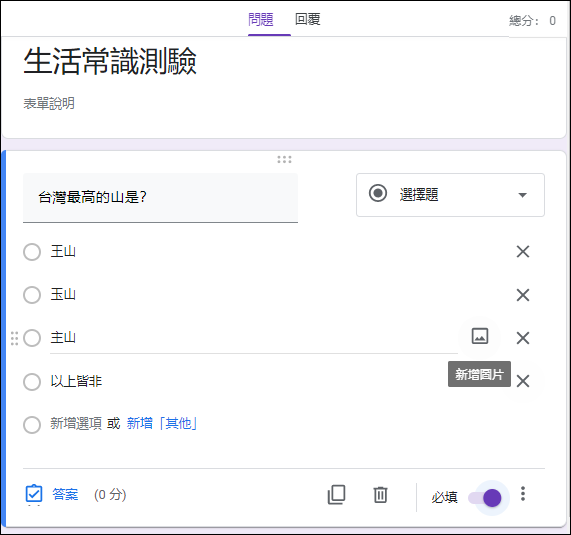Viewport: 571px width, 535px height.
Task: Click the 答案 answer key link
Action: coord(65,495)
